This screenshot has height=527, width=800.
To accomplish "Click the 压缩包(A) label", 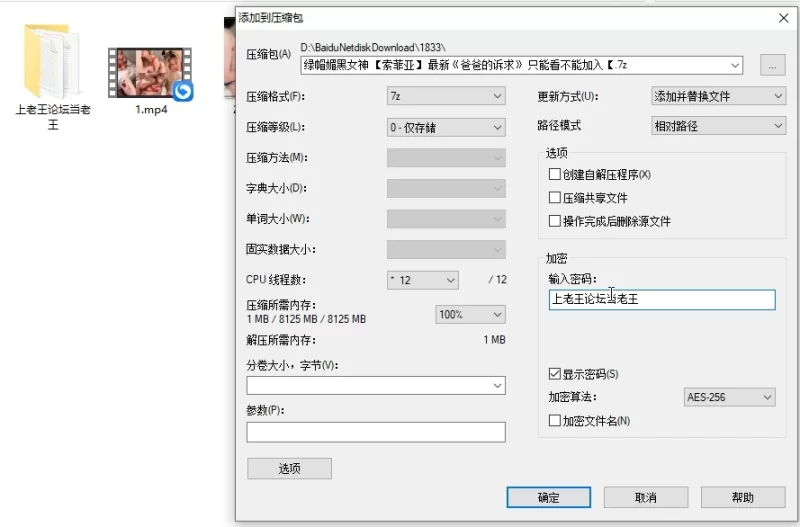I will [268, 54].
